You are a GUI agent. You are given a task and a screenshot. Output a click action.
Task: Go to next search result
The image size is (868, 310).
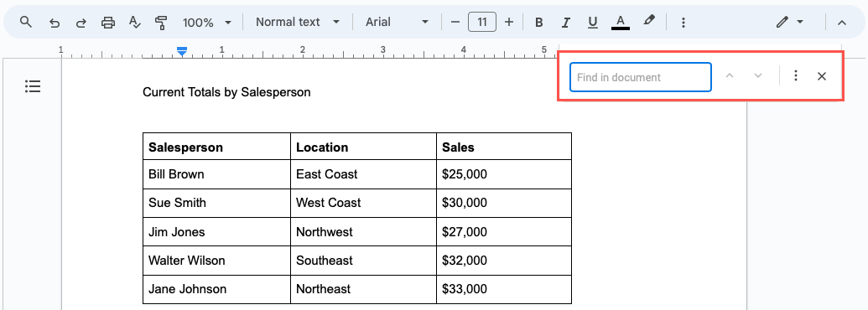coord(758,76)
